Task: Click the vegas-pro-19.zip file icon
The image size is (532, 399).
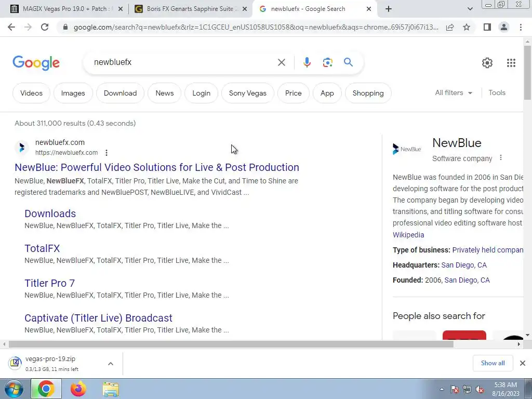Action: tap(15, 363)
